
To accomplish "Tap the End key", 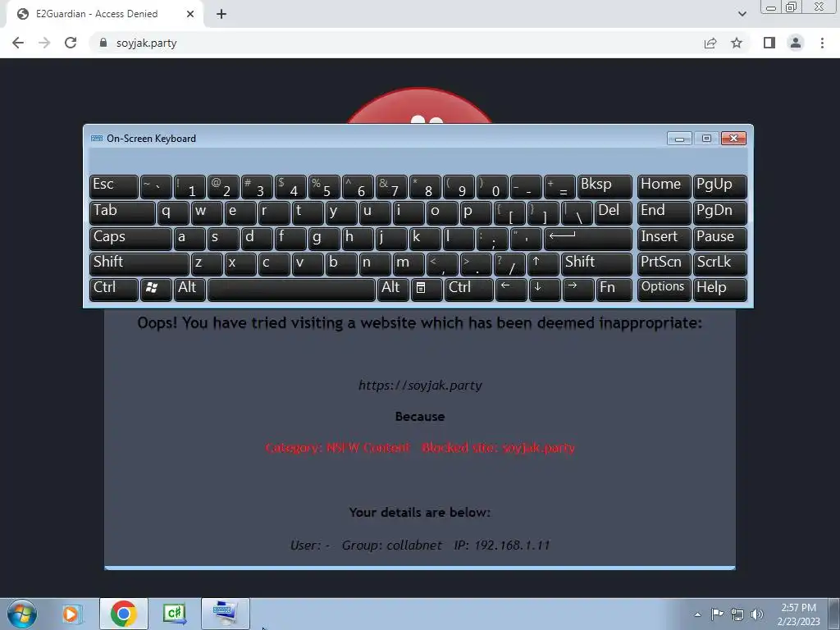I will [664, 212].
